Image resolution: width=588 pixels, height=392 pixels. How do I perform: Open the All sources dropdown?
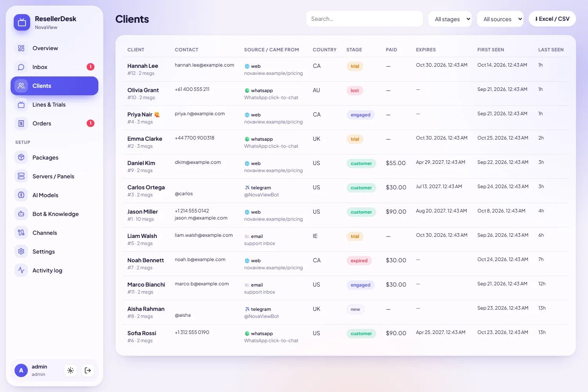tap(500, 19)
